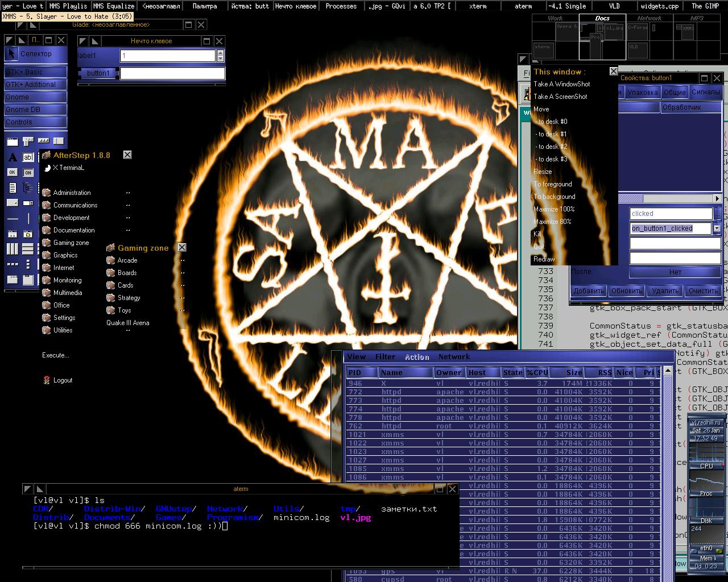Pick the vertical button box widget icon
This screenshot has width=728, height=582.
(28, 264)
